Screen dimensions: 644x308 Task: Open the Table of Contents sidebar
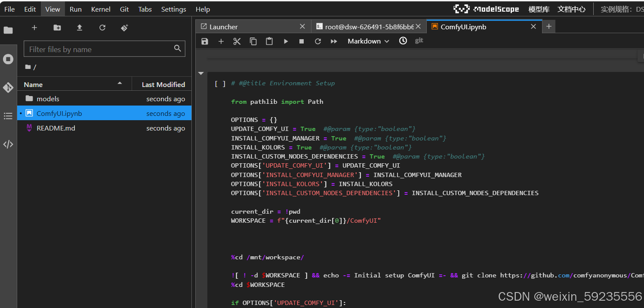[x=8, y=115]
